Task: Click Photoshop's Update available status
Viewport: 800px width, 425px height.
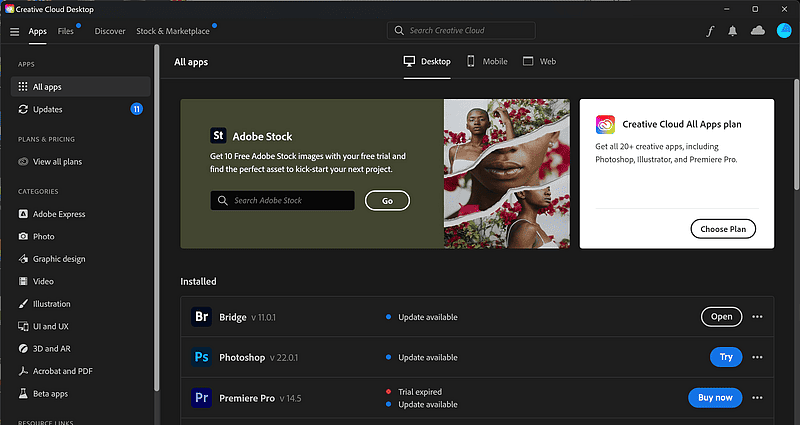Action: (422, 357)
